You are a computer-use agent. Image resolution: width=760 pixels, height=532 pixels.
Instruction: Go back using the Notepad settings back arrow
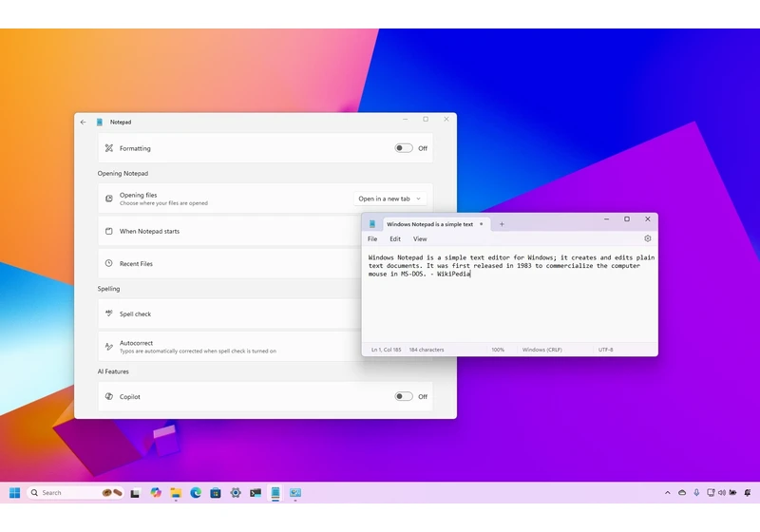click(x=84, y=123)
